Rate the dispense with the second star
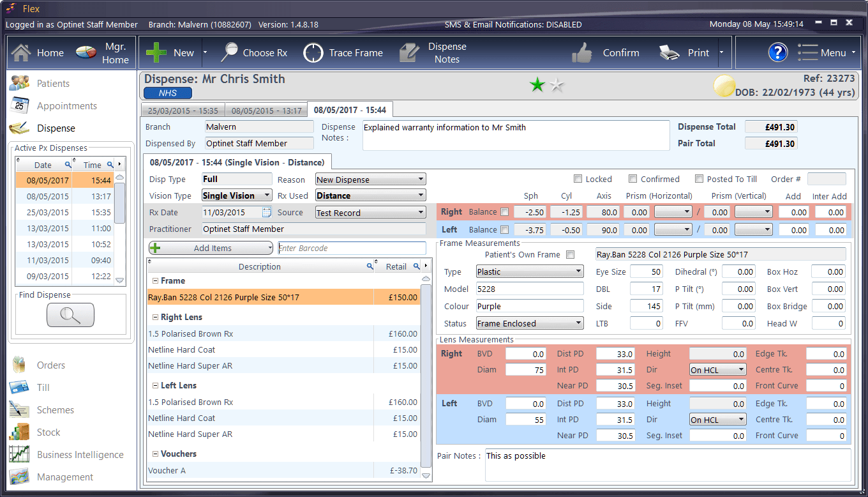This screenshot has height=497, width=868. click(x=557, y=85)
